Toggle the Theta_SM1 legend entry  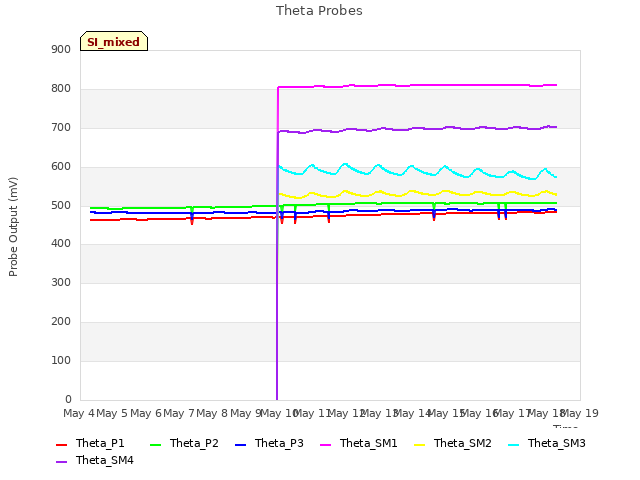[x=359, y=443]
